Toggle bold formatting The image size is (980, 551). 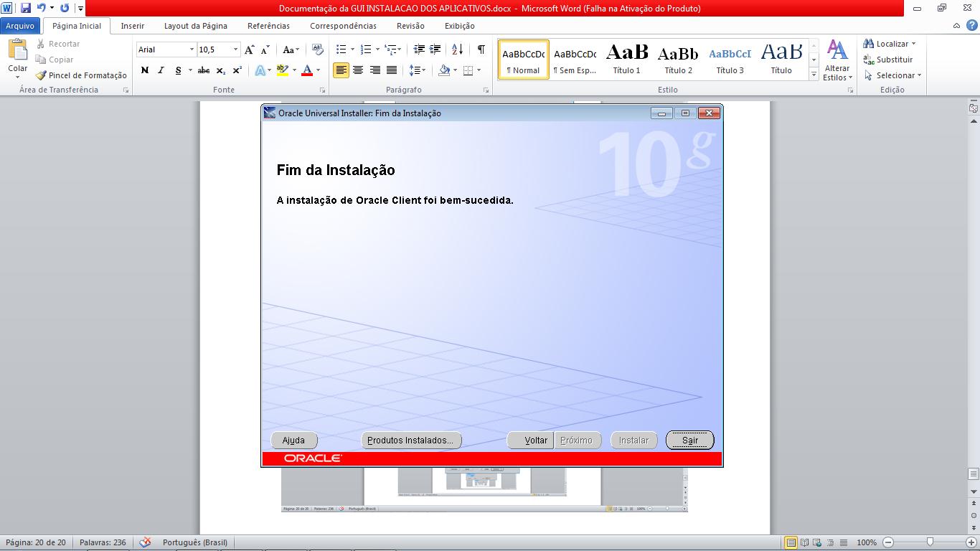(143, 70)
